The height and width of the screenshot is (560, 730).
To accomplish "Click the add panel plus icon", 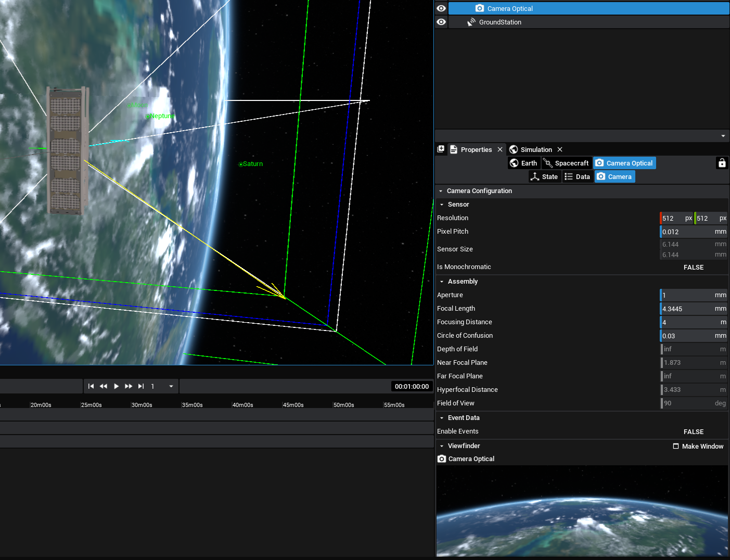I will click(x=441, y=149).
